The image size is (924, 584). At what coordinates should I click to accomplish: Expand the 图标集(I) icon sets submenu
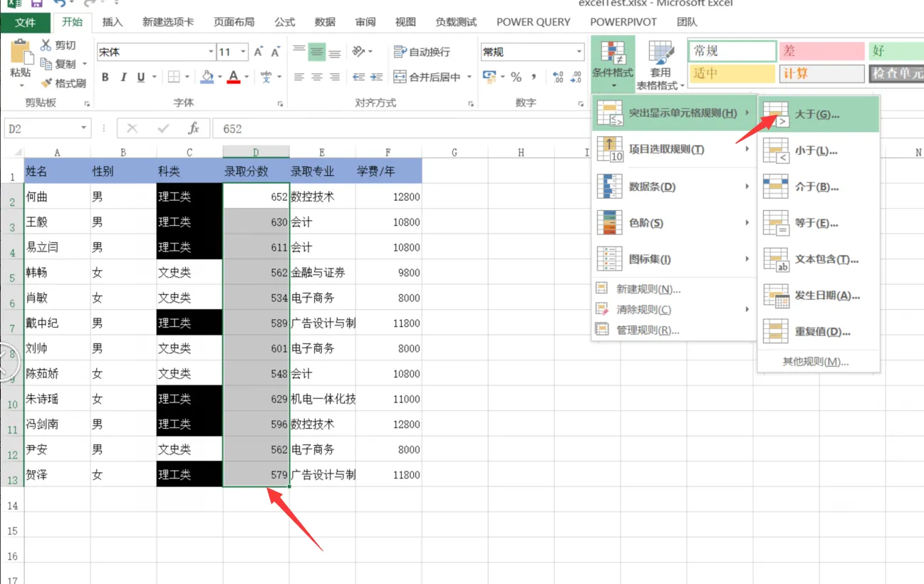(x=674, y=259)
